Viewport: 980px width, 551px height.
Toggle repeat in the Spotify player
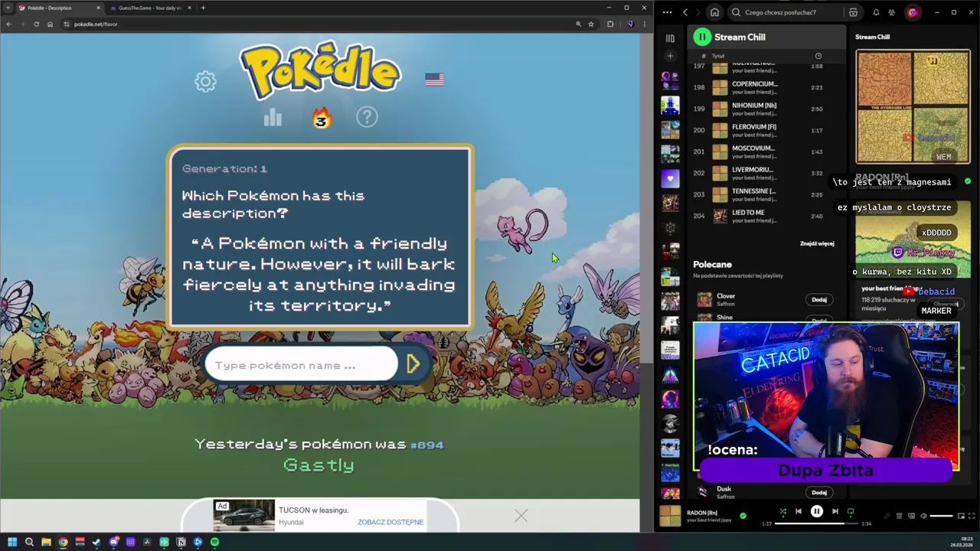851,511
